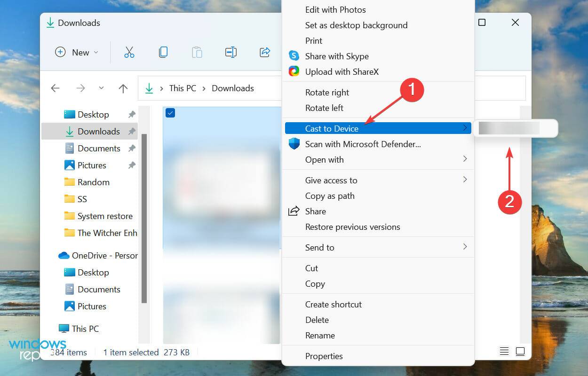588x376 pixels.
Task: Click Scan with Microsoft Defender
Action: (x=362, y=144)
